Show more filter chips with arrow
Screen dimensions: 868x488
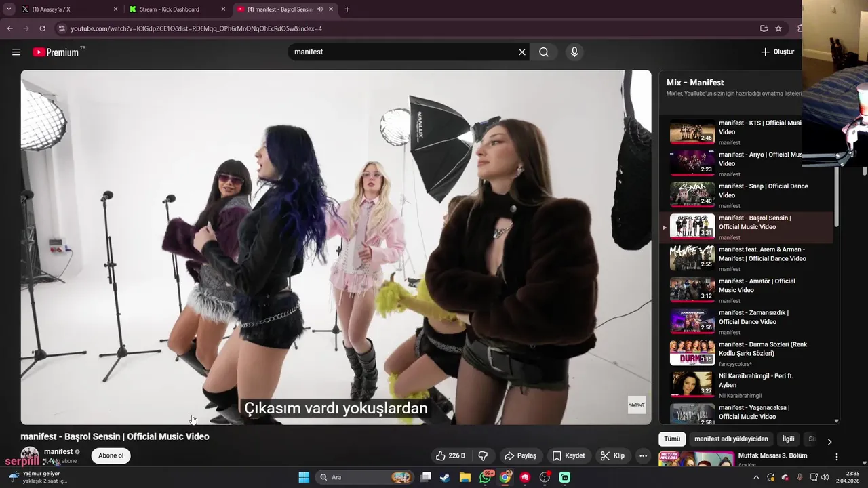(829, 441)
